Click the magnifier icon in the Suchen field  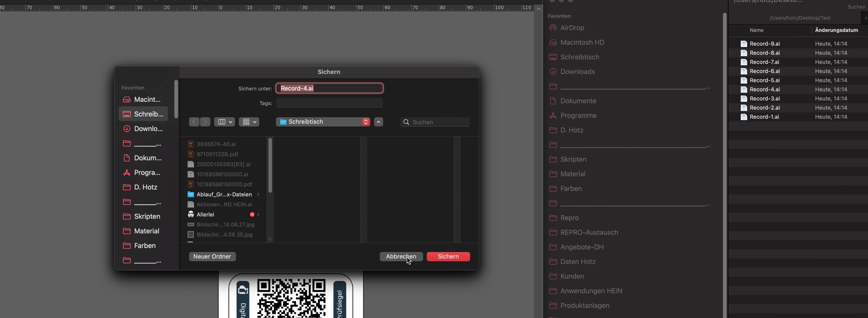[406, 122]
